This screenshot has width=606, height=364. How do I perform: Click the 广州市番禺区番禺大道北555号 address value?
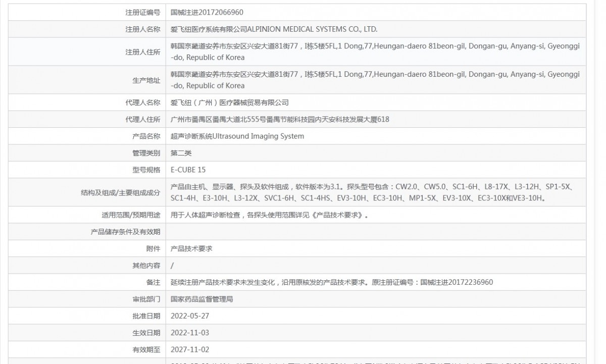point(280,120)
